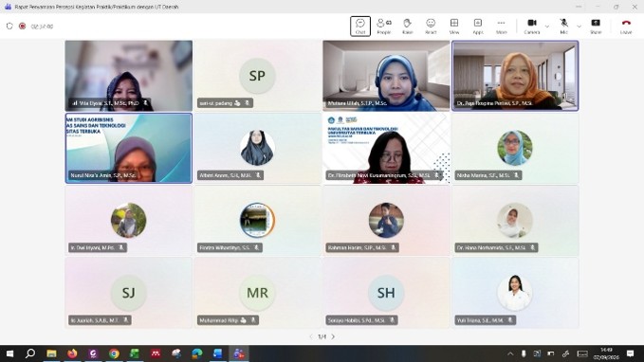Select Rahman Hasim's profile picture
This screenshot has height=362, width=644.
(386, 221)
